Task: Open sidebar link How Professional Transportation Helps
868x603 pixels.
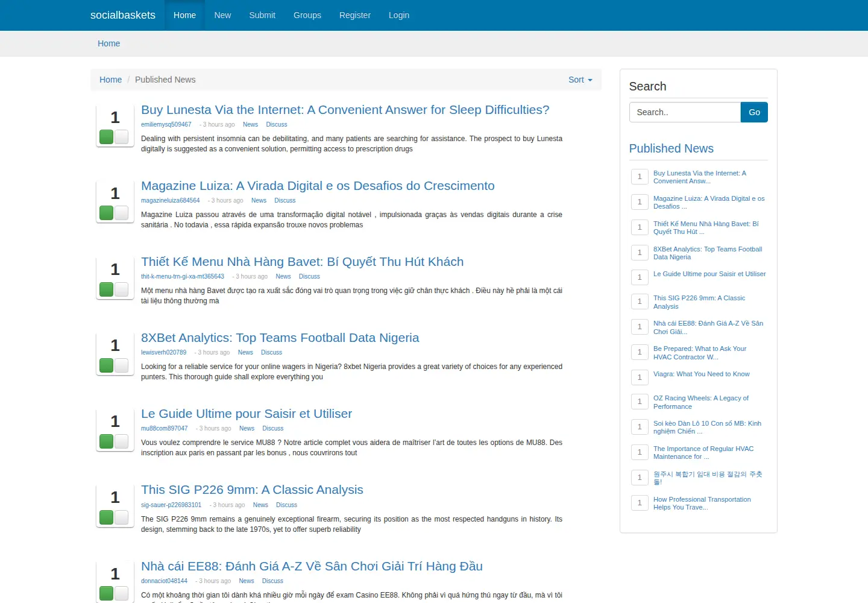Action: pos(702,504)
